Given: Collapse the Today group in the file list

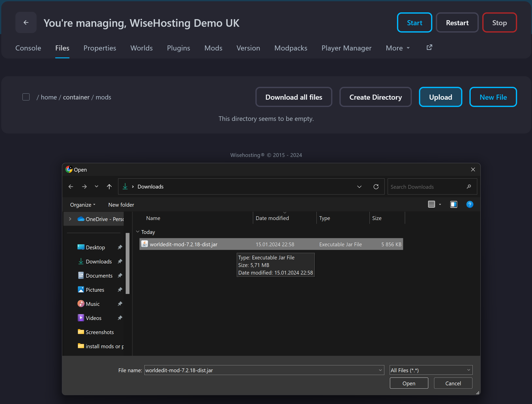Looking at the screenshot, I should pos(138,231).
